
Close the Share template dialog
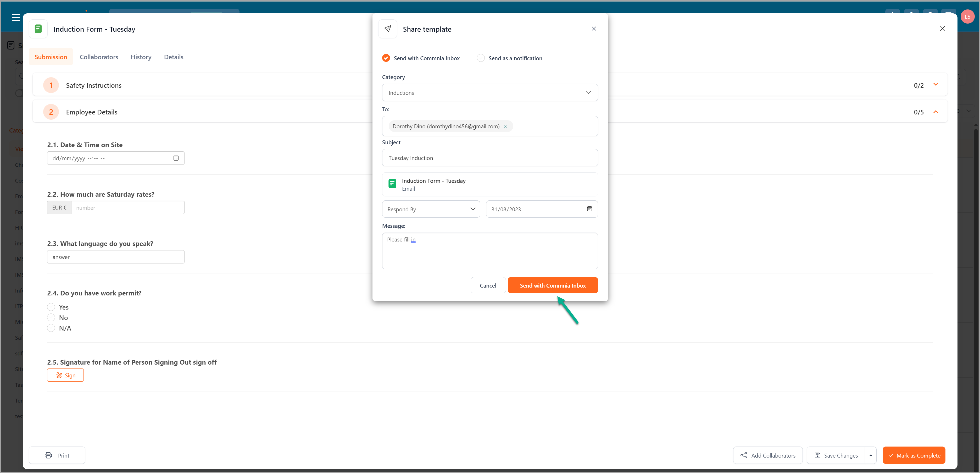point(593,29)
